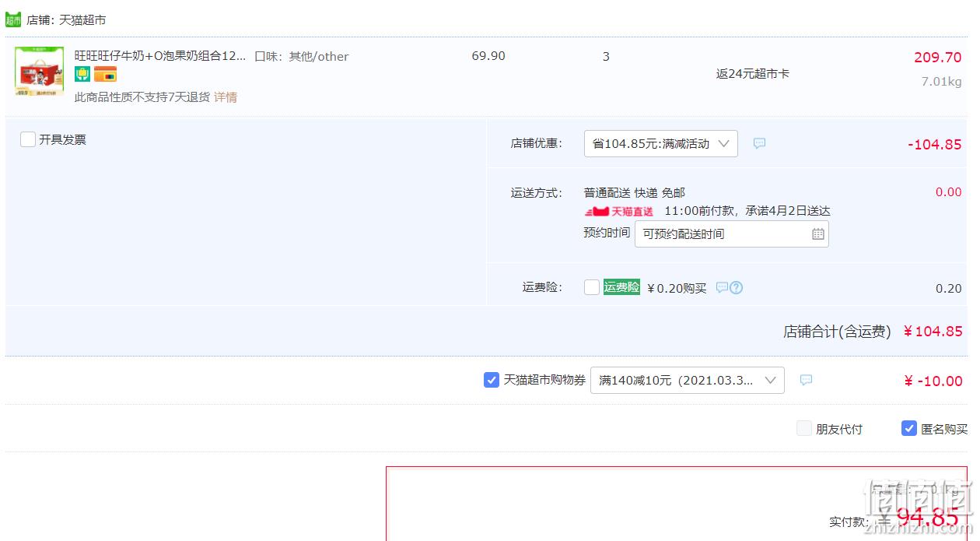Click the 预约时间 label
980x541 pixels.
click(x=607, y=233)
